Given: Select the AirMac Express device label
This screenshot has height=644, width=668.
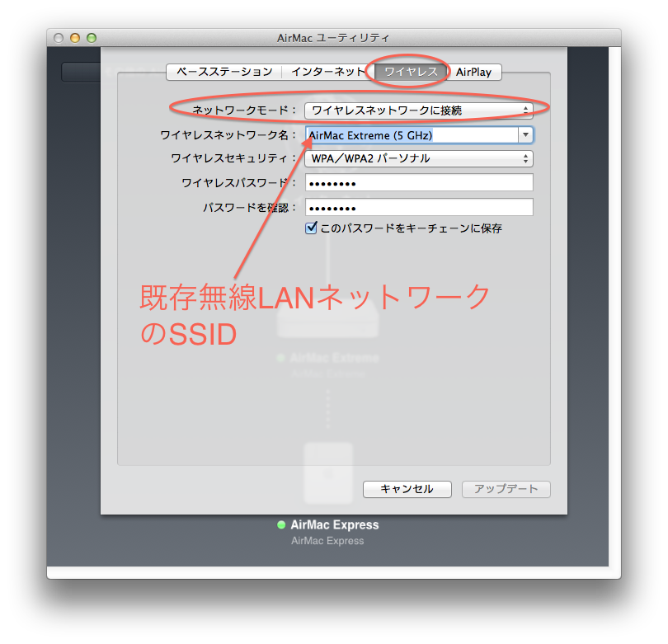Looking at the screenshot, I should pos(335,524).
